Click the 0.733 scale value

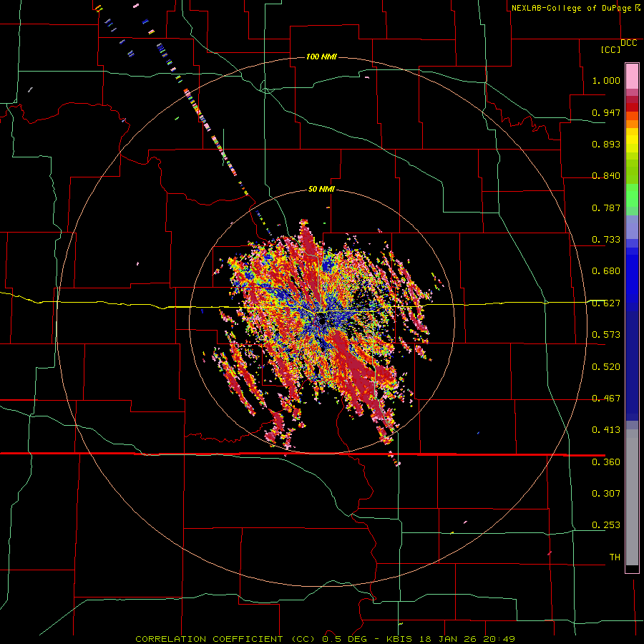click(606, 240)
